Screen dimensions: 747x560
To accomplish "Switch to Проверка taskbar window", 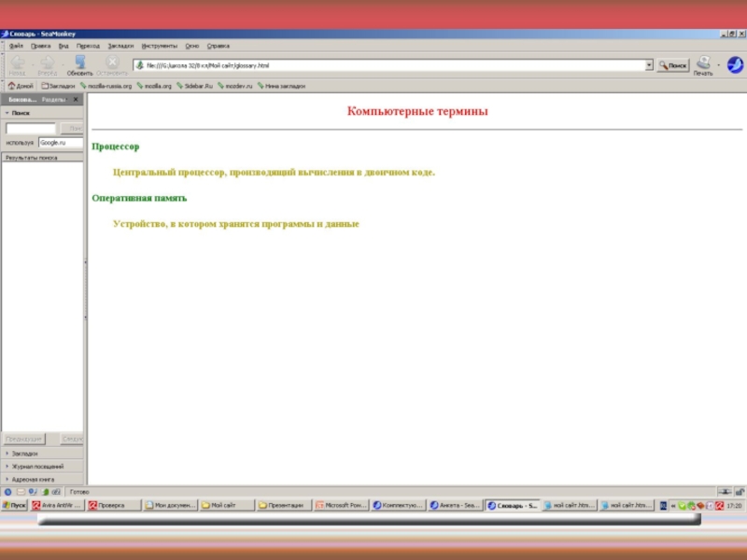I will pyautogui.click(x=114, y=506).
